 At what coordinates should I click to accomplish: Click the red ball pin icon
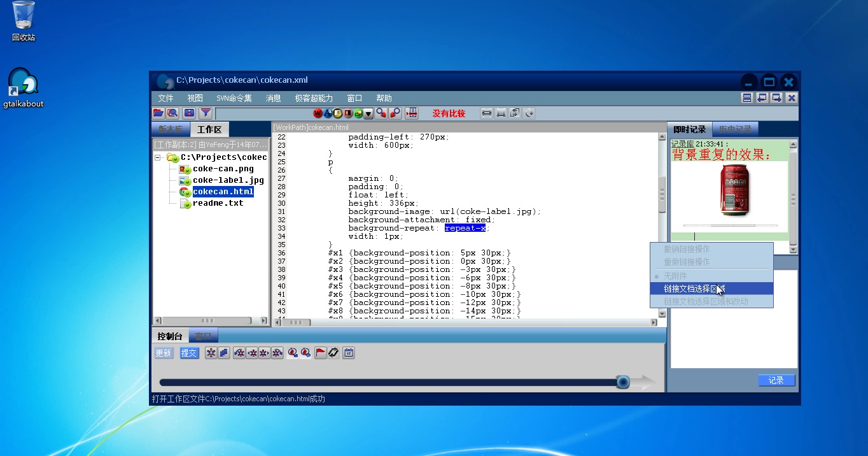tap(395, 113)
